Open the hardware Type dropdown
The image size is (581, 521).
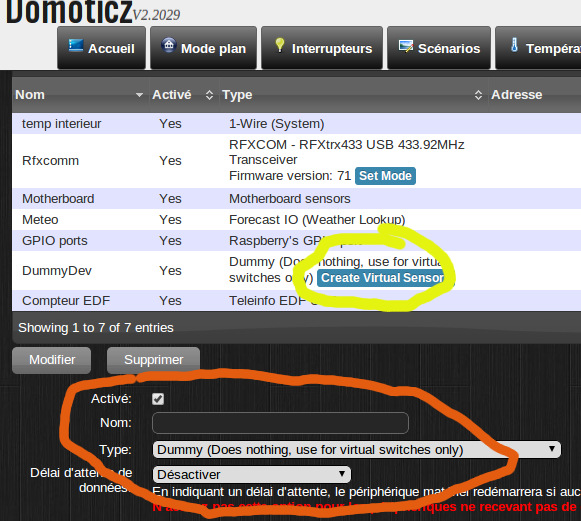(x=356, y=449)
